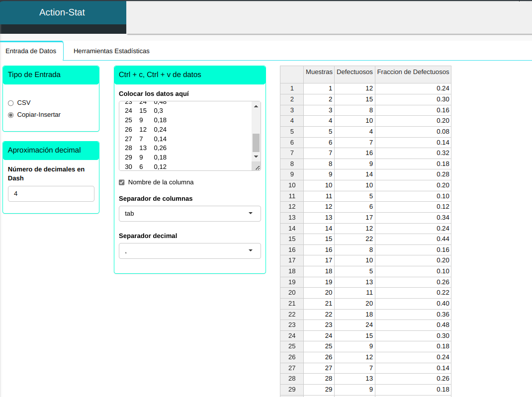The image size is (532, 397).
Task: Choose the Copiar-Insertar radio option
Action: [11, 115]
